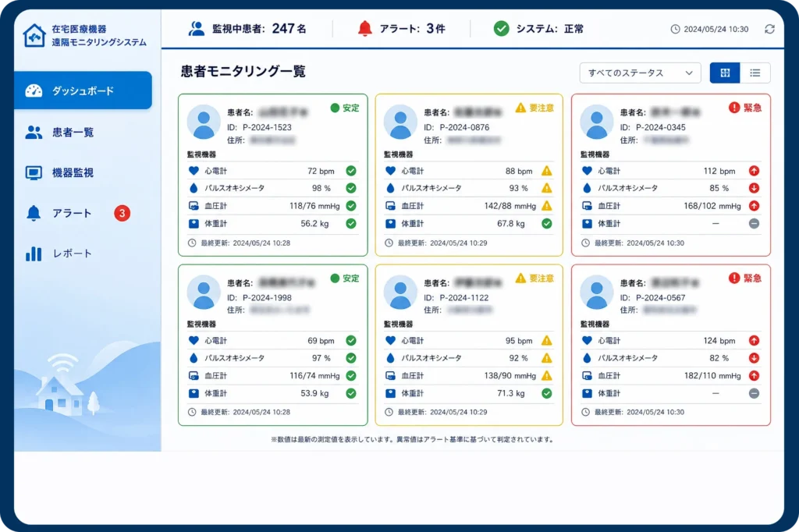Select patient ID P-2024-1998 text
Image resolution: width=799 pixels, height=532 pixels.
pyautogui.click(x=267, y=298)
